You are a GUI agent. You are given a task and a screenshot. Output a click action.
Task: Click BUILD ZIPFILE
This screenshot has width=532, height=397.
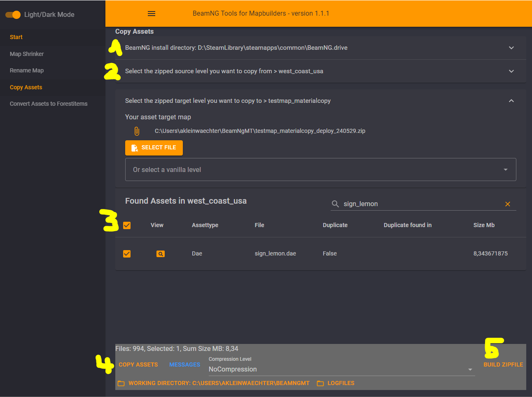[503, 365]
